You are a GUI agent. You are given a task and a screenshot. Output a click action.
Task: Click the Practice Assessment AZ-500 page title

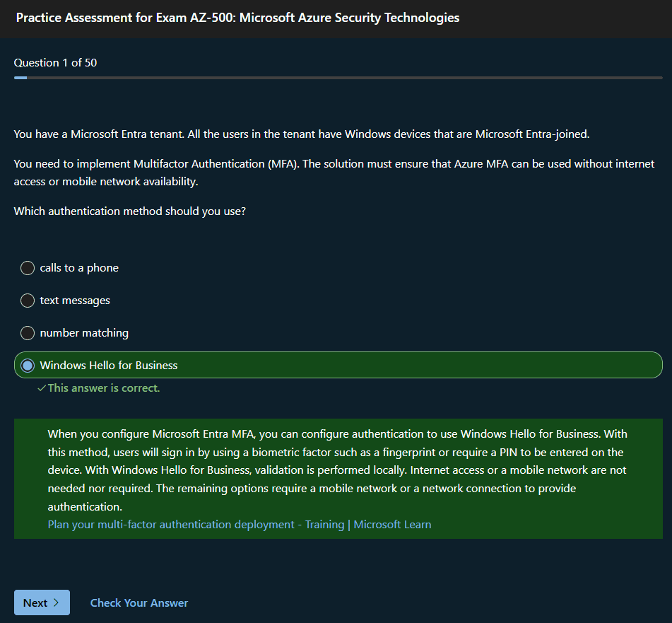(237, 18)
